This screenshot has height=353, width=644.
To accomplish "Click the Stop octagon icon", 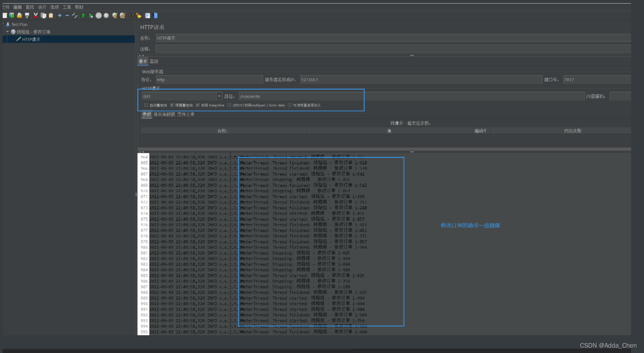I will click(x=98, y=16).
